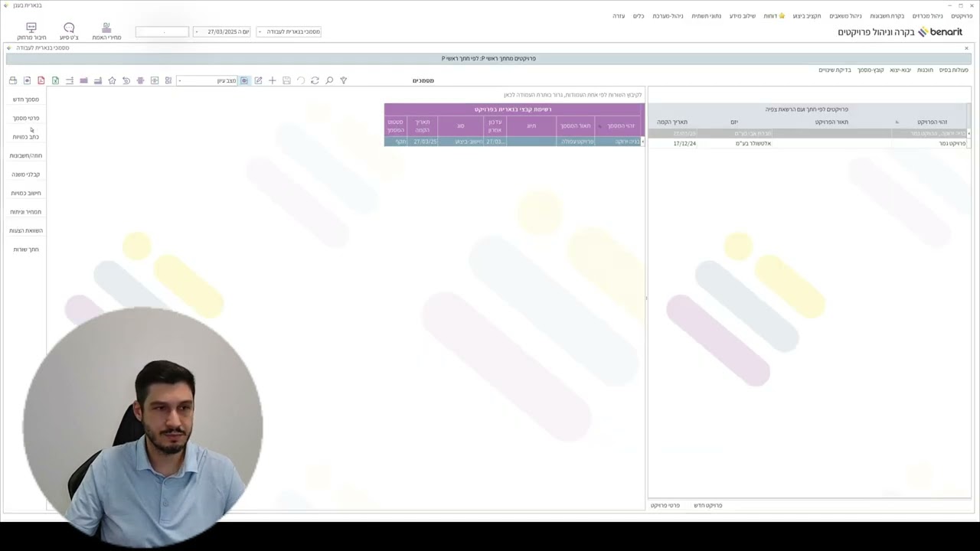The image size is (980, 551).
Task: Open the כלים tools menu
Action: click(639, 16)
